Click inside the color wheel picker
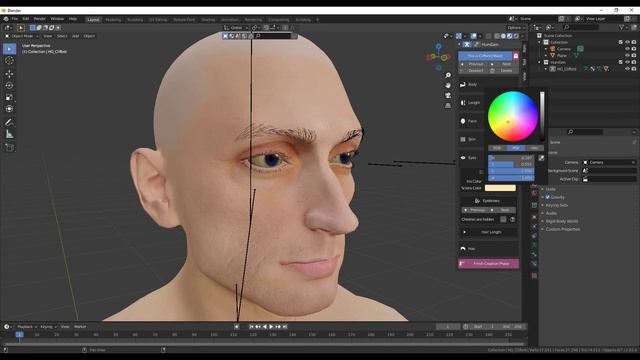The width and height of the screenshot is (640, 360). pos(513,116)
